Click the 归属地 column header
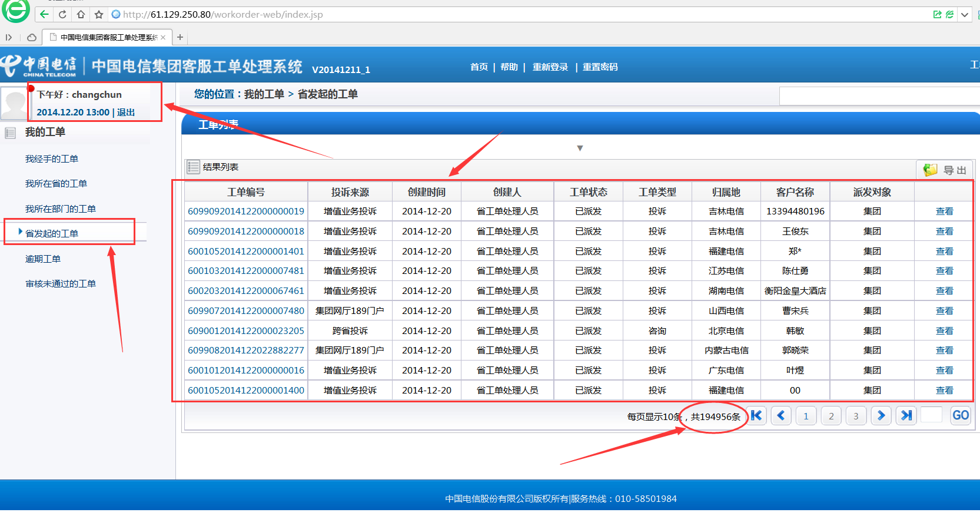Screen dimensions: 980x519 726,192
